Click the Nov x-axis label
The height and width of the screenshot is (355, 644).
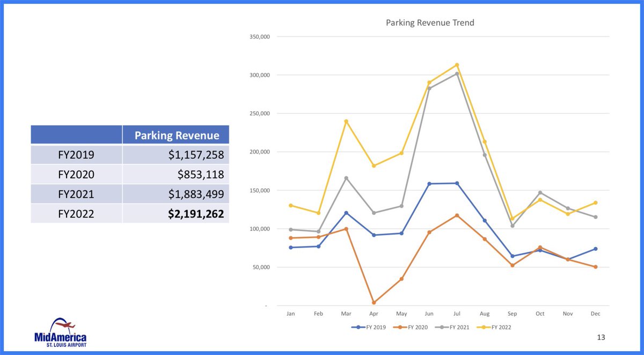point(568,313)
